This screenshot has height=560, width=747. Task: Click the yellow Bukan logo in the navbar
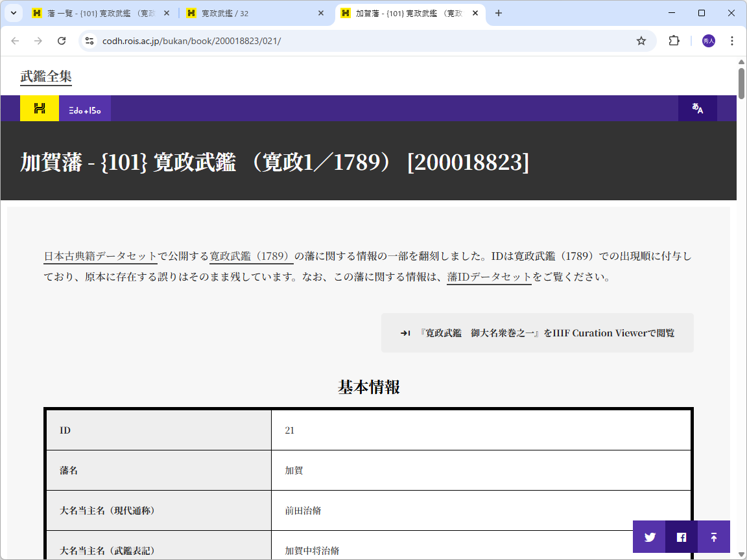click(x=38, y=108)
